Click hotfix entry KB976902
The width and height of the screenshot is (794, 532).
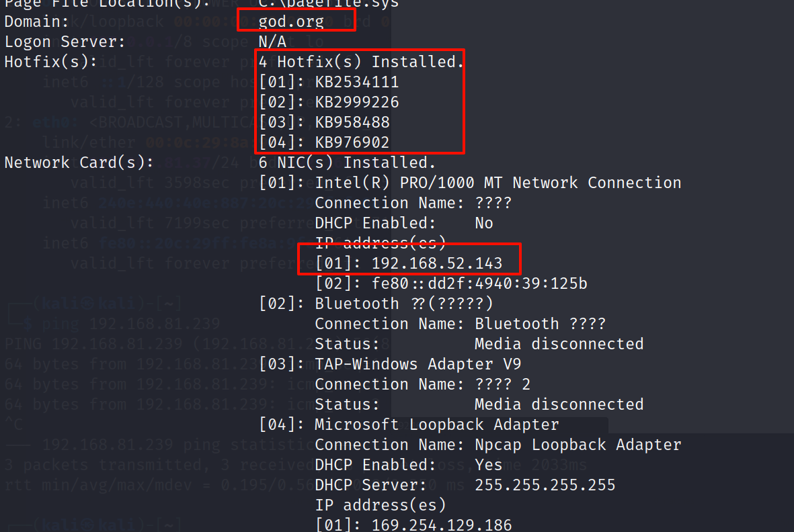352,142
